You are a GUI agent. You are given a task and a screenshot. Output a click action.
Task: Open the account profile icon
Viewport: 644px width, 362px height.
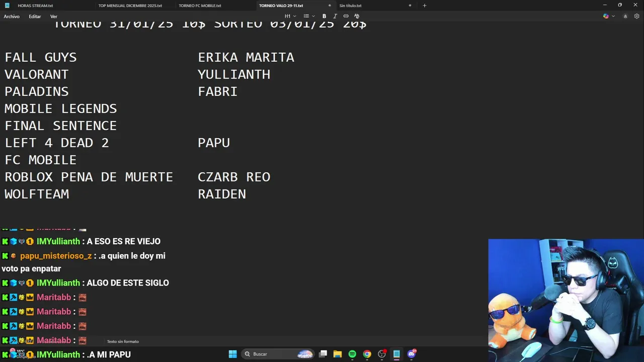coord(625,16)
